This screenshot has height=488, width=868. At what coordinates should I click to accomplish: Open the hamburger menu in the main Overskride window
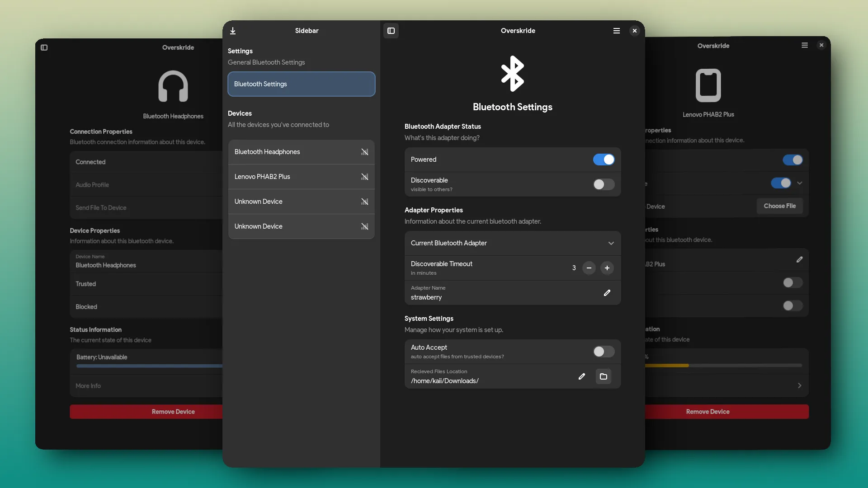point(616,31)
